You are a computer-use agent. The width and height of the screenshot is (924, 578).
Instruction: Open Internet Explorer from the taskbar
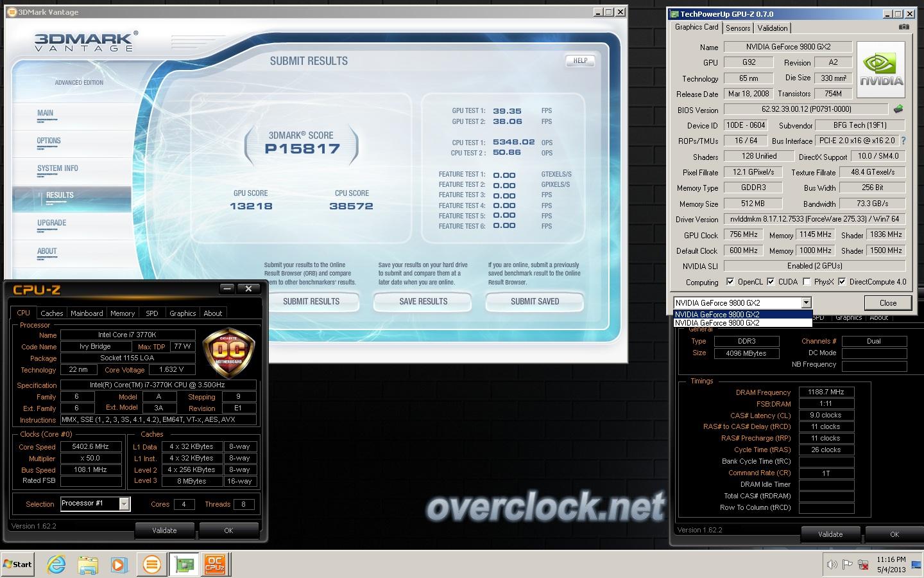click(56, 565)
